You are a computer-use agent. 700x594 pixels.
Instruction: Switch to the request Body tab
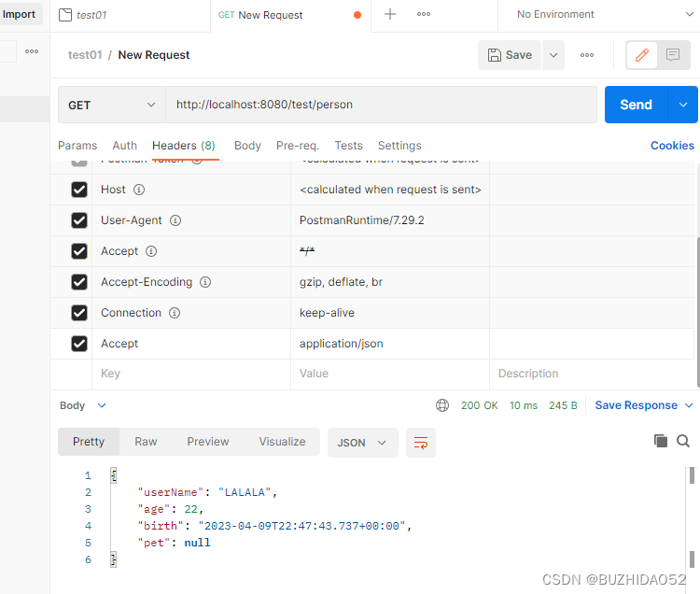click(247, 146)
